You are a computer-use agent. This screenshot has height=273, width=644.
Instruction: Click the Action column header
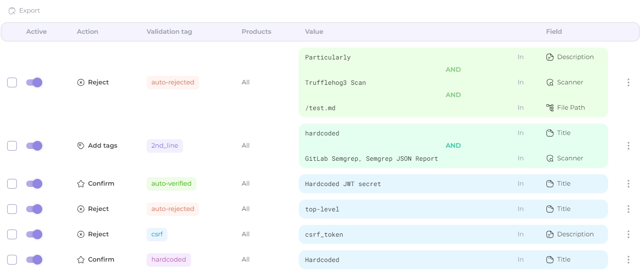(87, 32)
